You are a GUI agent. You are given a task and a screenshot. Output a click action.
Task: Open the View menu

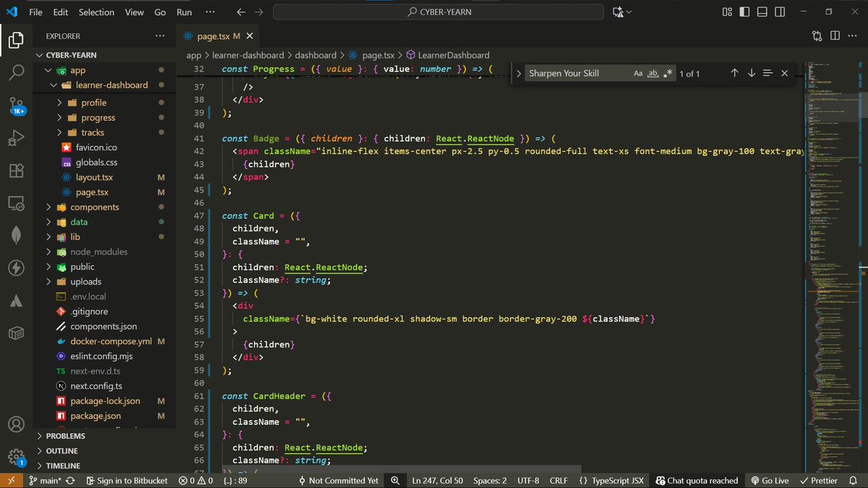(x=135, y=12)
